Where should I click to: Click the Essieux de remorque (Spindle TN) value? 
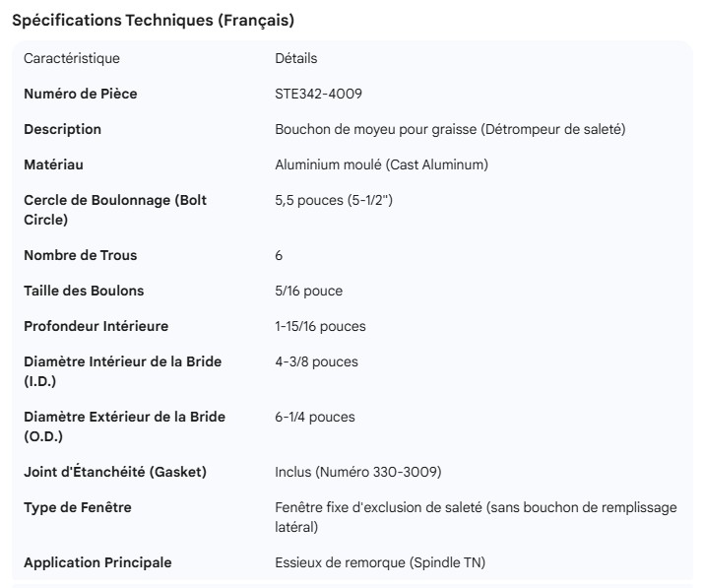(x=380, y=562)
